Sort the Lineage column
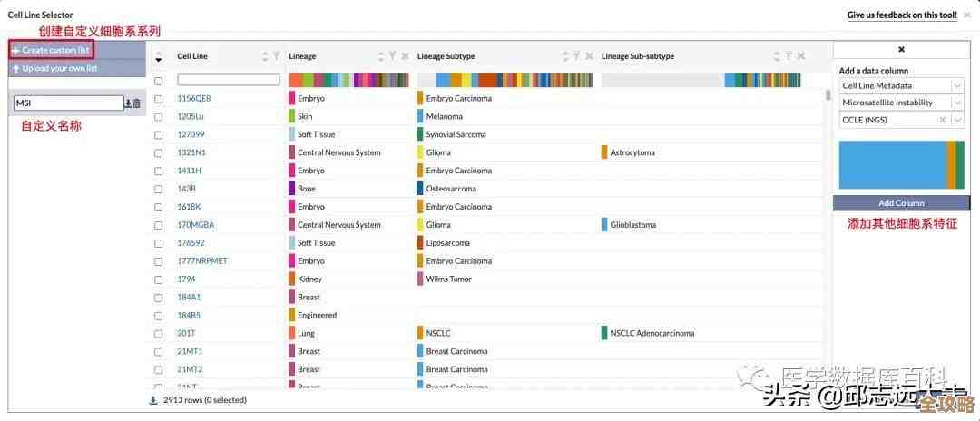The height and width of the screenshot is (421, 980). 380,56
